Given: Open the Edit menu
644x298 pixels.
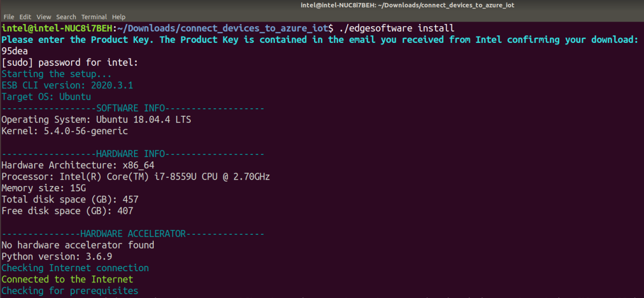Looking at the screenshot, I should (x=25, y=17).
